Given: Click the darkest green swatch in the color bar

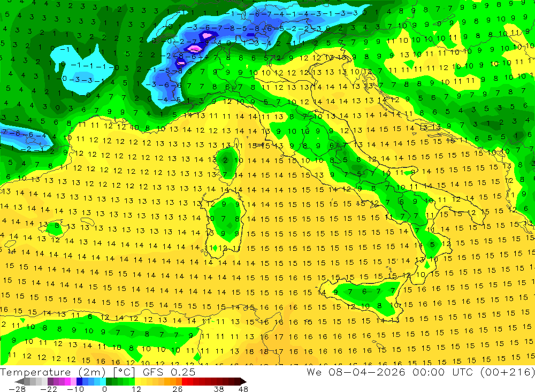Looking at the screenshot, I should point(109,381).
